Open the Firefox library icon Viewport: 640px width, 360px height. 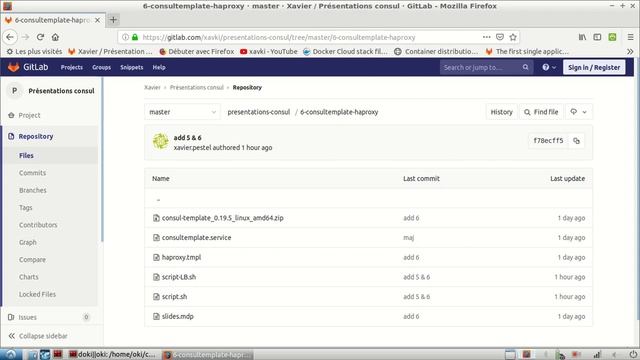[582, 37]
